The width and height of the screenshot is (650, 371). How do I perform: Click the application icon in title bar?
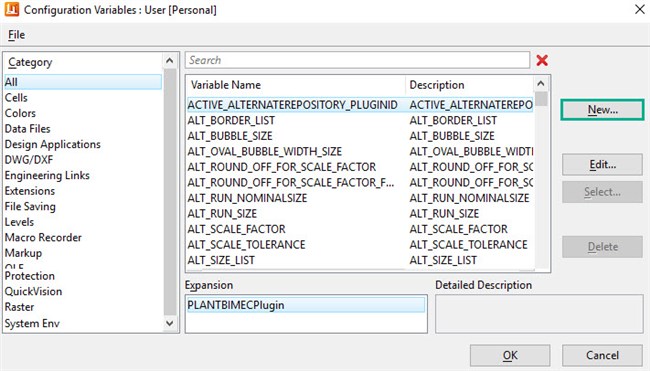pyautogui.click(x=12, y=10)
